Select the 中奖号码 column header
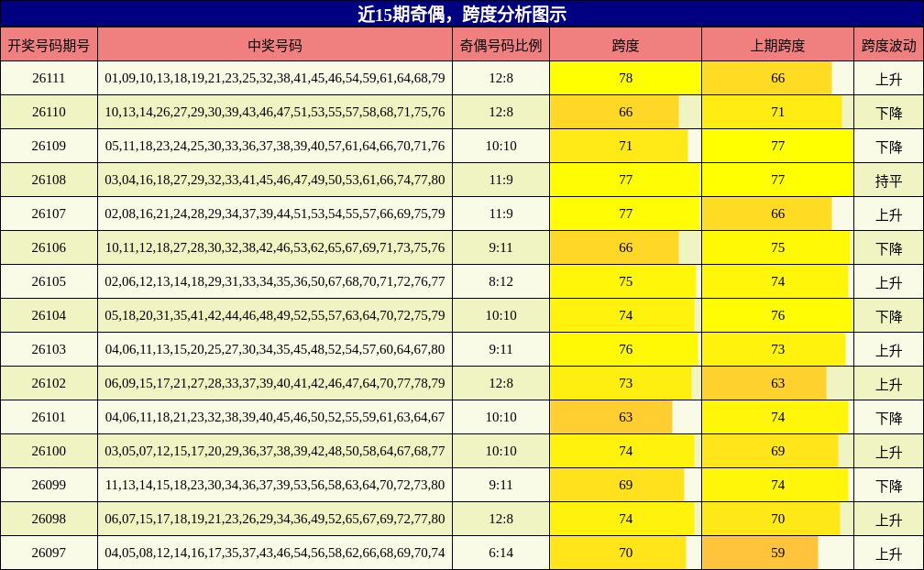The height and width of the screenshot is (570, 924). [x=275, y=45]
